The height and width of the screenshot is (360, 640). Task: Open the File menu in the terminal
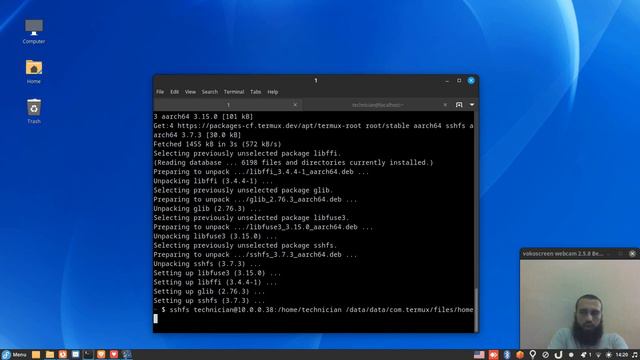pyautogui.click(x=160, y=92)
